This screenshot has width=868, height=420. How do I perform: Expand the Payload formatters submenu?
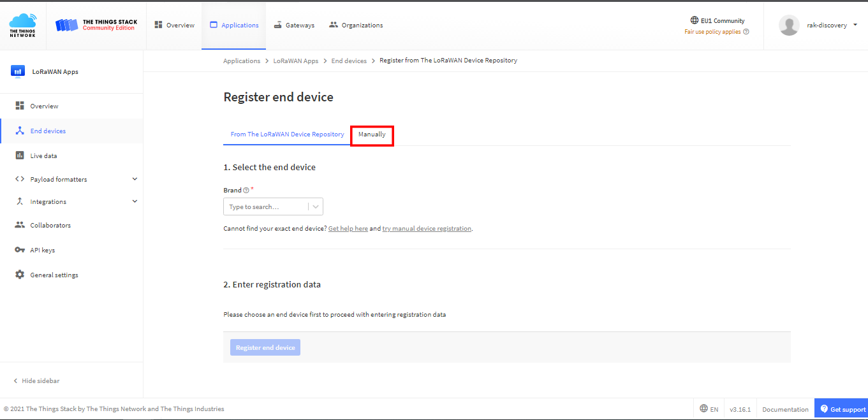click(x=135, y=179)
